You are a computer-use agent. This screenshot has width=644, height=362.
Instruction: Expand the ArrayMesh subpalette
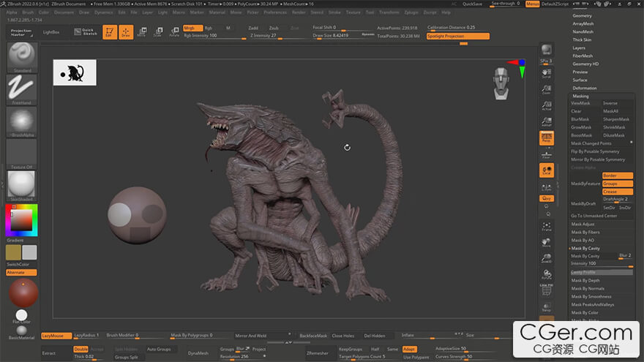(x=583, y=24)
